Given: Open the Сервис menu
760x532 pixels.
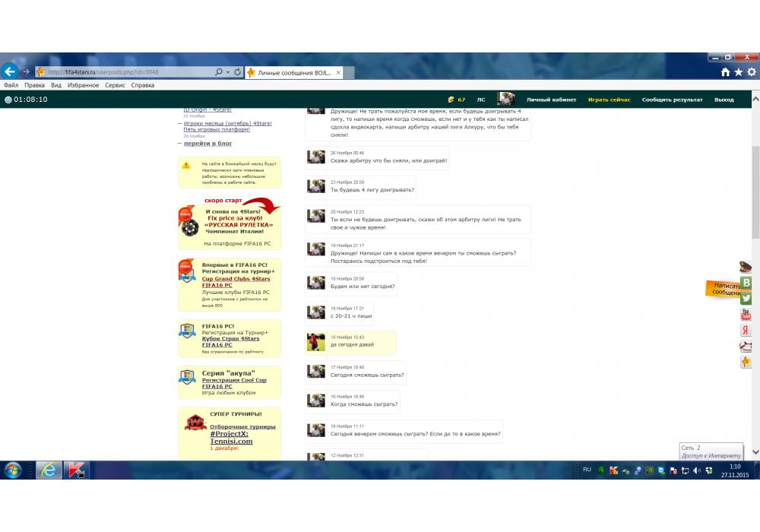Looking at the screenshot, I should pyautogui.click(x=115, y=86).
